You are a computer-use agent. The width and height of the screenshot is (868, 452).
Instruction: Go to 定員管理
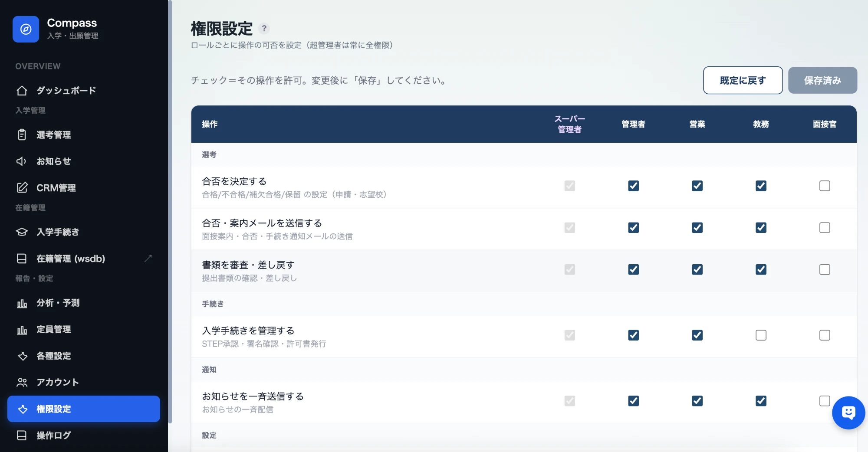pyautogui.click(x=84, y=329)
